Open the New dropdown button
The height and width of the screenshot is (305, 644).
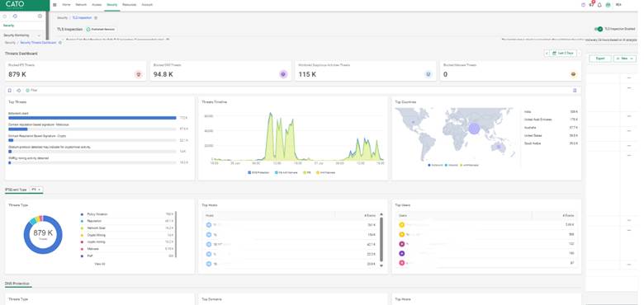point(625,59)
